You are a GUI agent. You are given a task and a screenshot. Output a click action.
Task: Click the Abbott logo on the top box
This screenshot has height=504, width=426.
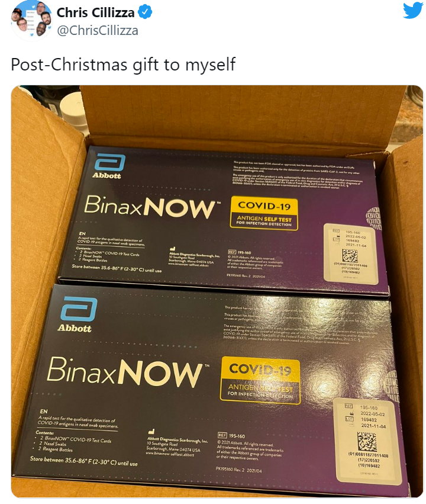click(x=108, y=166)
